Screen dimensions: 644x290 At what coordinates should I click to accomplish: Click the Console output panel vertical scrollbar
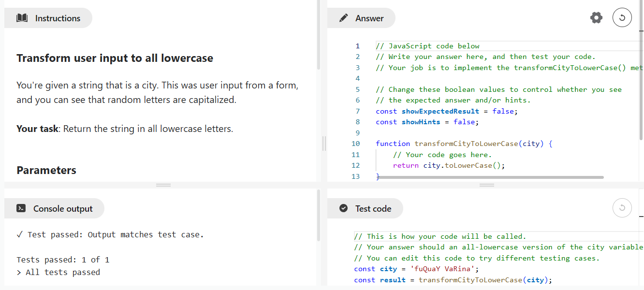pyautogui.click(x=319, y=215)
